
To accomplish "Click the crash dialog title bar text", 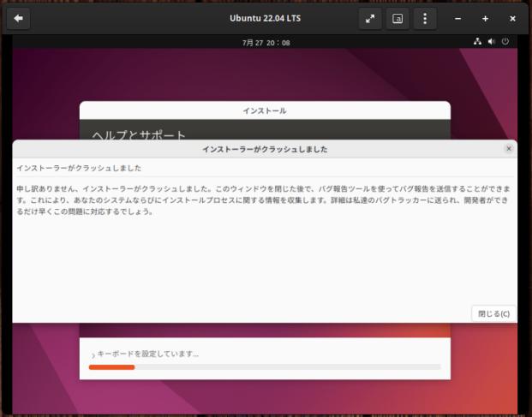I will click(x=265, y=150).
